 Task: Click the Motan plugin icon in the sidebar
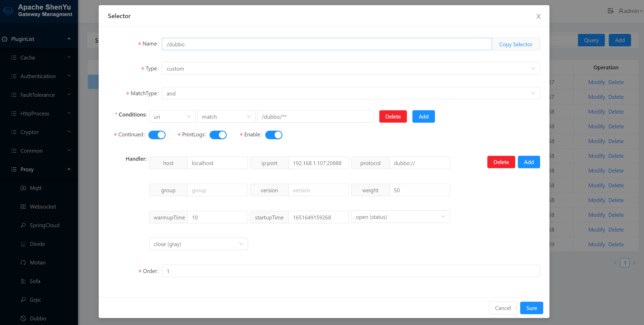[x=23, y=262]
